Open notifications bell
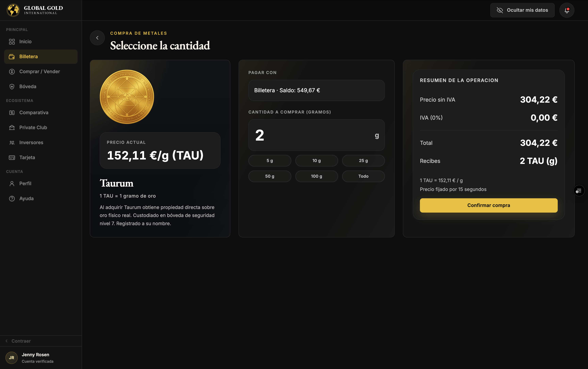 [x=567, y=10]
